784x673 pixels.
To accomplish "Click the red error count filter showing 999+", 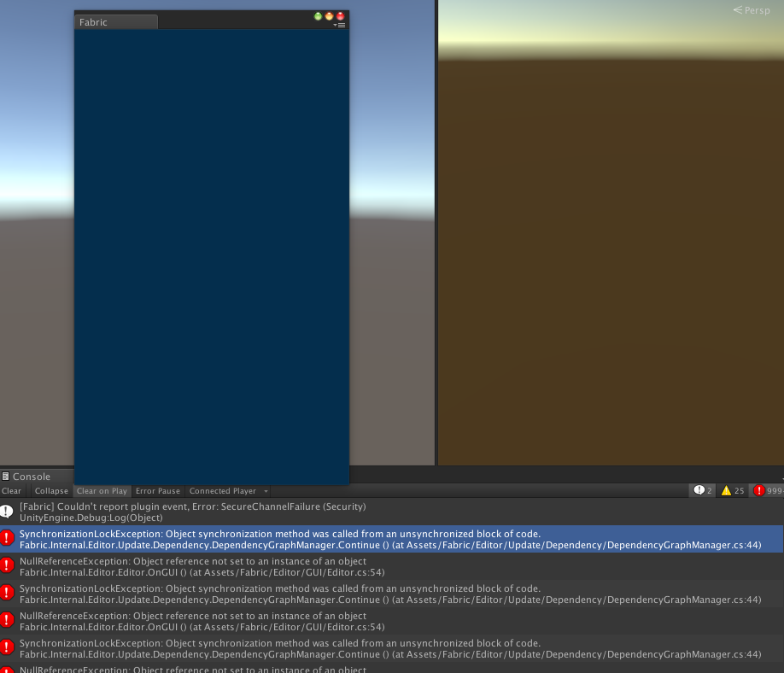I will coord(765,490).
